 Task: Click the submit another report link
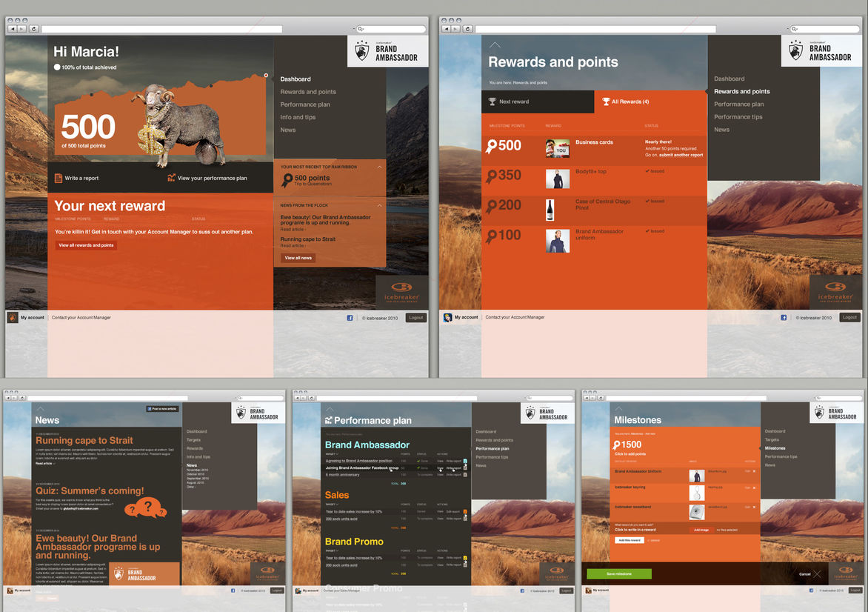(681, 155)
